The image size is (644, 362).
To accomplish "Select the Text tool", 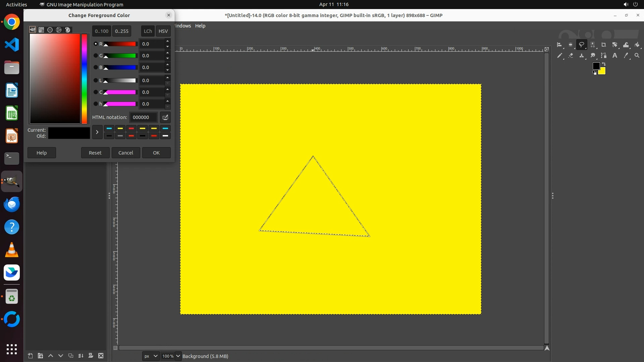I will [x=615, y=56].
